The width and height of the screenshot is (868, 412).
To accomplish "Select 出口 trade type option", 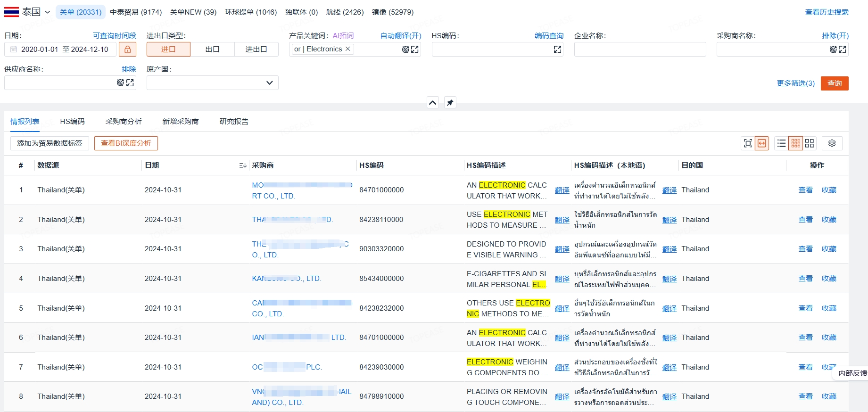I will 212,49.
